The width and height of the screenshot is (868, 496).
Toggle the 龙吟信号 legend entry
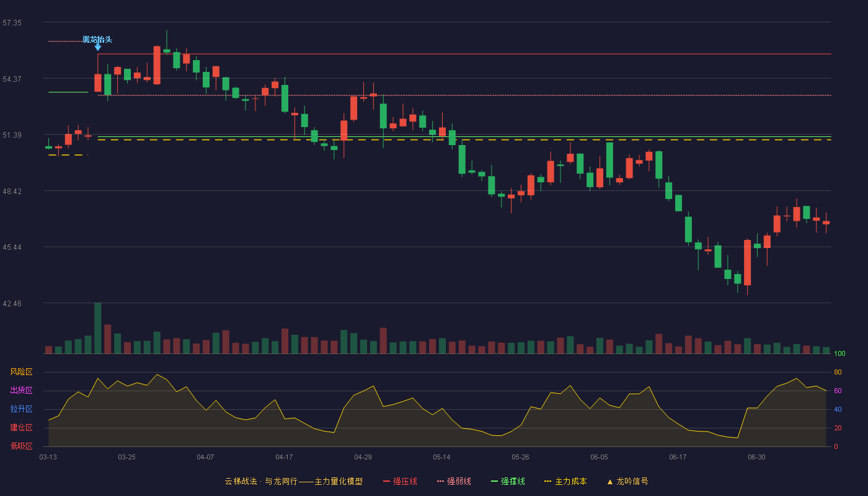[x=627, y=481]
